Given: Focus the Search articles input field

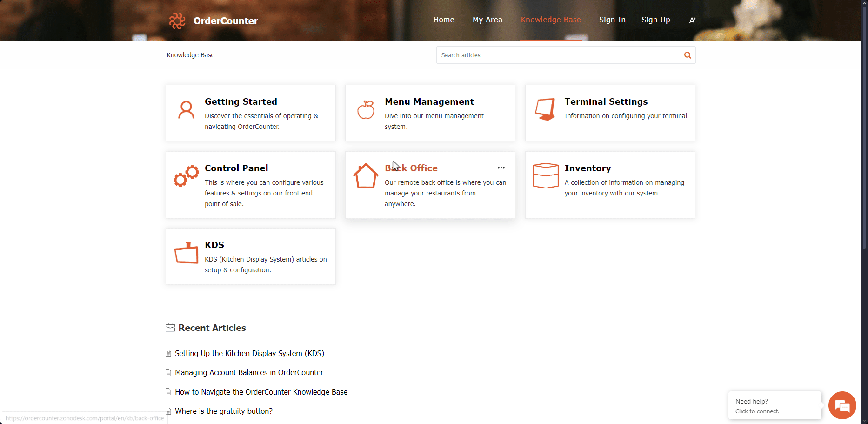Looking at the screenshot, I should [560, 55].
